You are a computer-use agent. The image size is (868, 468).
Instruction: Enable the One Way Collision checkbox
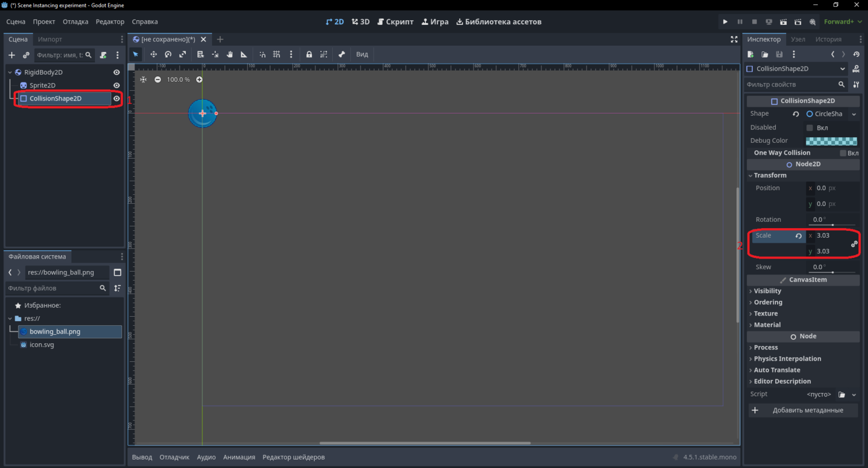(x=843, y=153)
